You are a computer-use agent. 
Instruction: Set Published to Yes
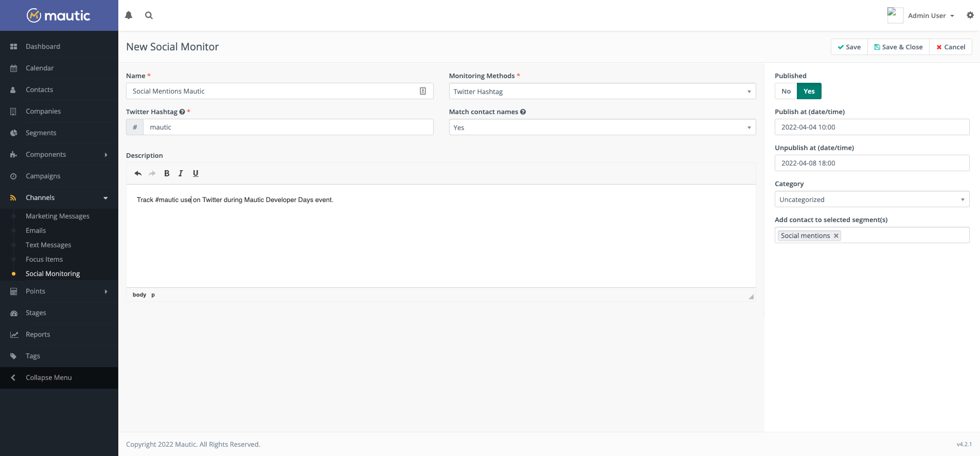(809, 91)
